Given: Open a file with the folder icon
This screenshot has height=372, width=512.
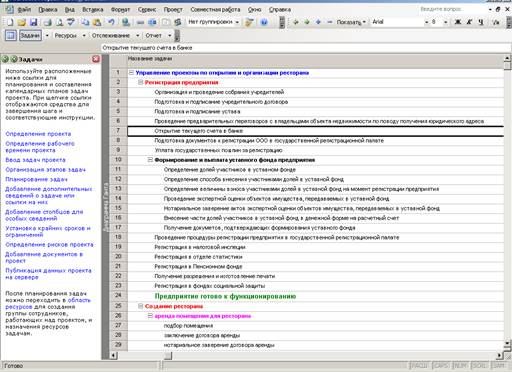Looking at the screenshot, I should (x=22, y=22).
